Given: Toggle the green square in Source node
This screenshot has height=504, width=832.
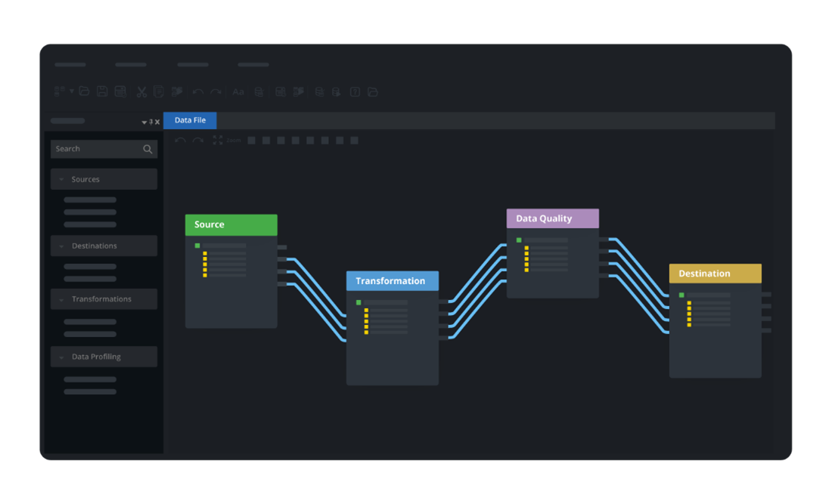Looking at the screenshot, I should [x=197, y=246].
